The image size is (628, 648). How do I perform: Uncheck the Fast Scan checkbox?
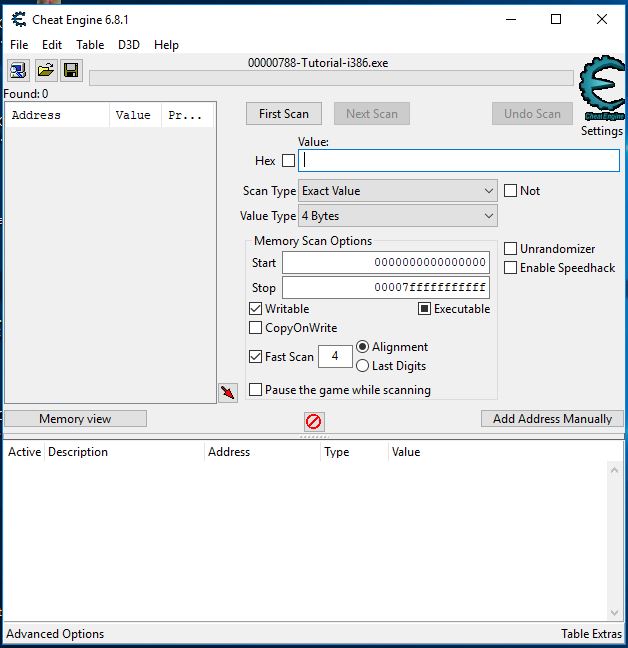click(255, 356)
